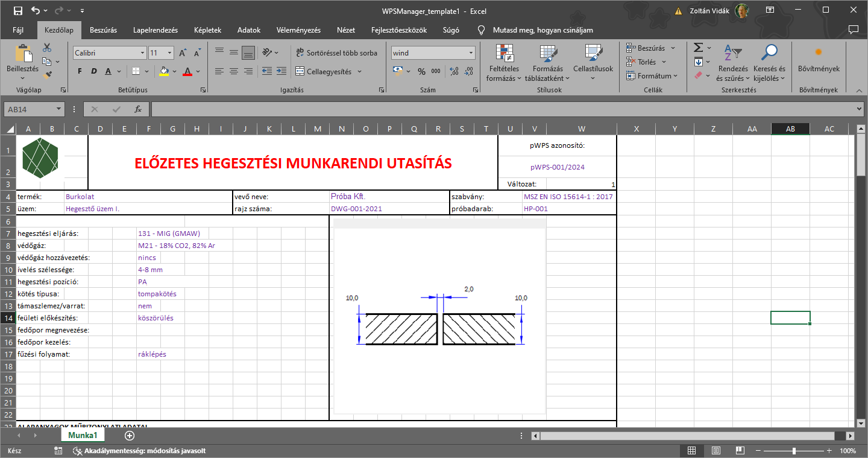Toggle underline A formatting
Viewport: 868px width, 458px height.
pos(108,71)
